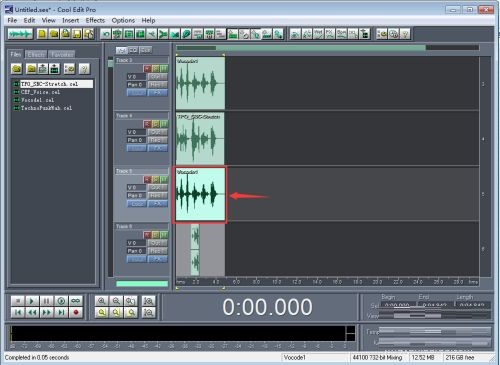Open the Insert menu
Image resolution: width=500 pixels, height=365 pixels.
click(71, 20)
